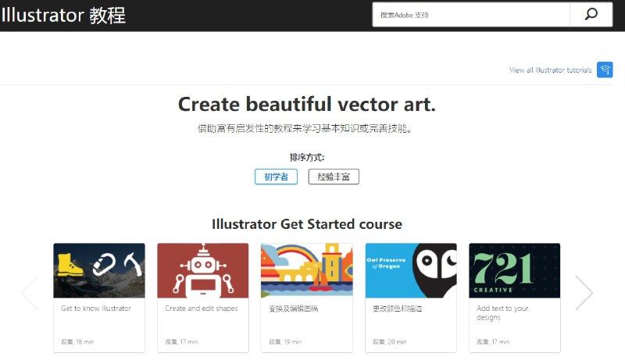Image resolution: width=625 pixels, height=364 pixels.
Task: Click the Illustrator Get Started course heading
Action: (x=307, y=224)
